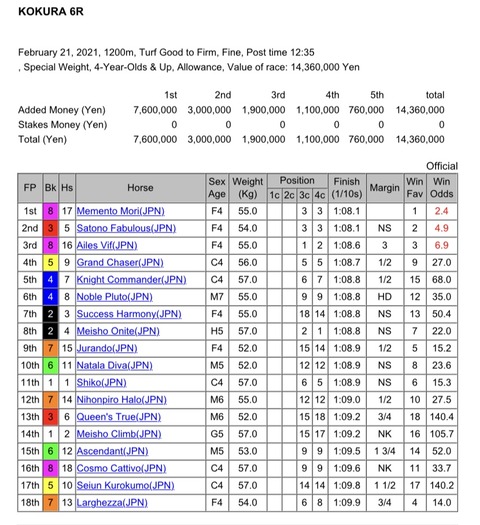This screenshot has width=480, height=525.
Task: Click the red win odds 4.9 value
Action: [442, 228]
